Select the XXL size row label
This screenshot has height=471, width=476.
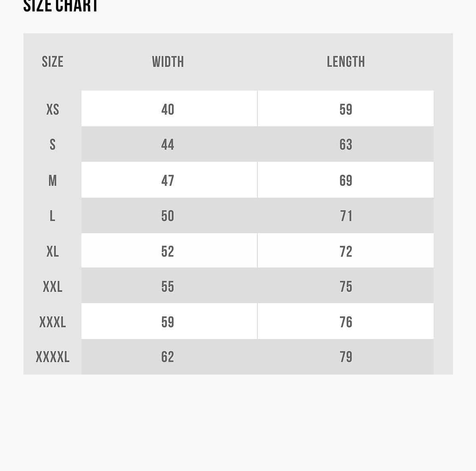(x=53, y=286)
